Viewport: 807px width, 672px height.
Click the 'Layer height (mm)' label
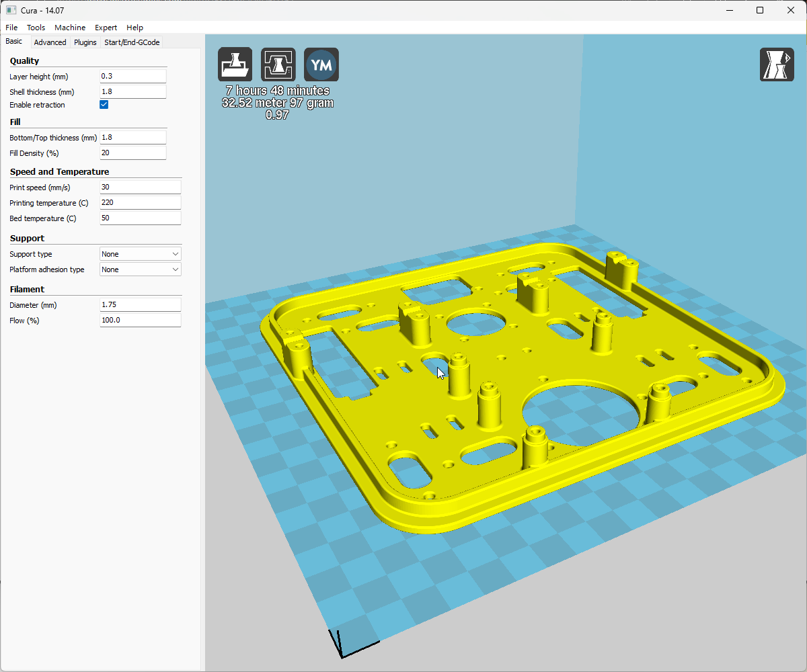[x=39, y=77]
